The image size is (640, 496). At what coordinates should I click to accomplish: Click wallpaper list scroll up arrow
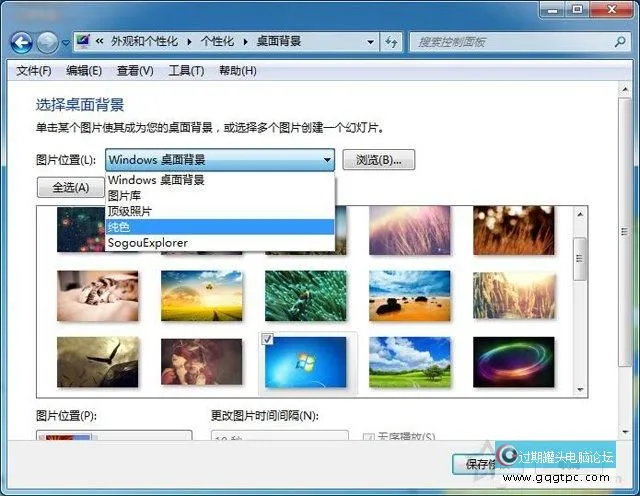pos(580,214)
